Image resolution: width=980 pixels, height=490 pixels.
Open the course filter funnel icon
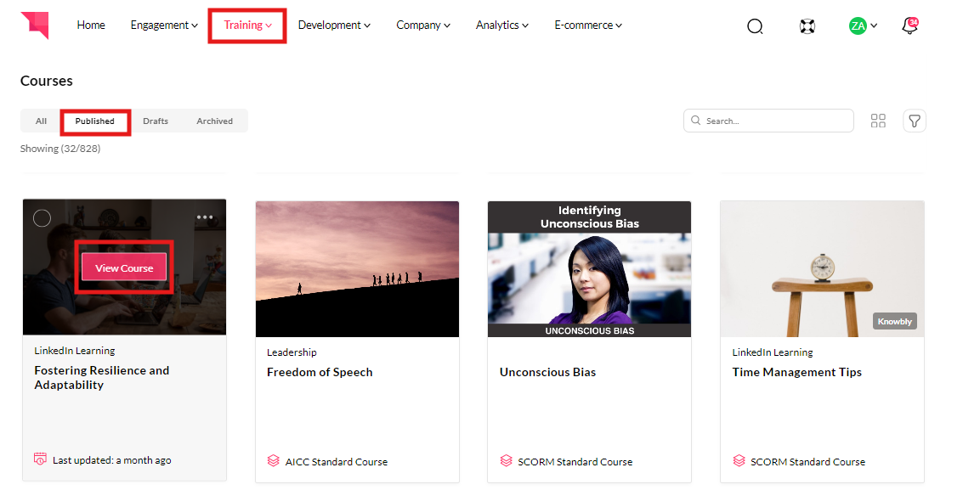pyautogui.click(x=915, y=121)
